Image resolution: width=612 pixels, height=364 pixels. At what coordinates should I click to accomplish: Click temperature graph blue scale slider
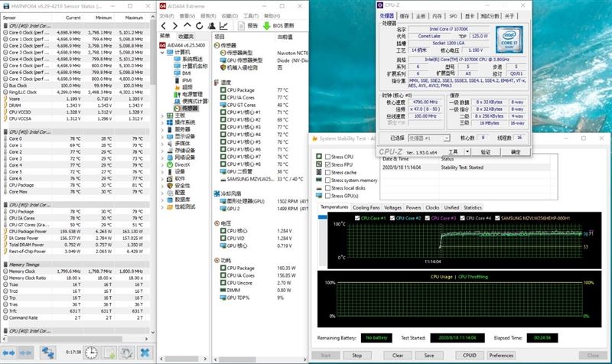pos(323,217)
